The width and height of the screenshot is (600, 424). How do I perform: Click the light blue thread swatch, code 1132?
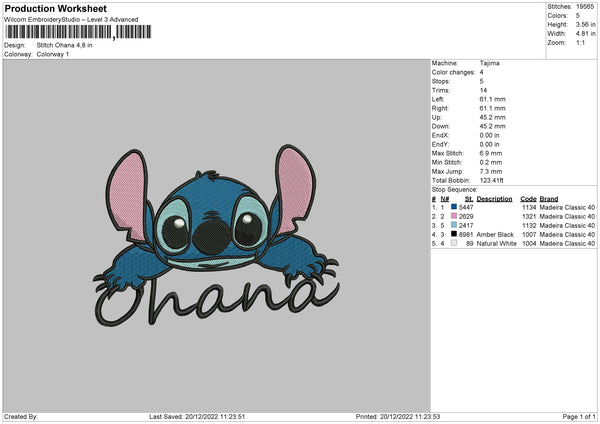tap(454, 225)
